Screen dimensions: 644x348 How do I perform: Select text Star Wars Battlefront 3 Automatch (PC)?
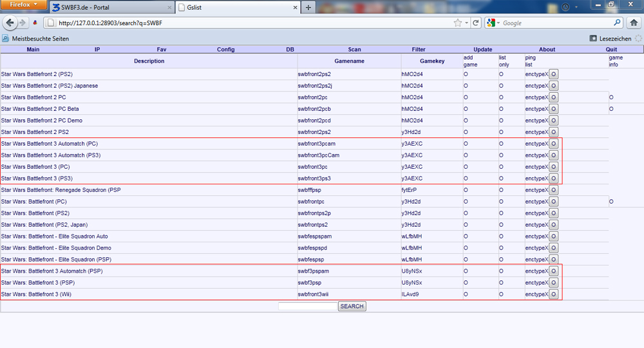pyautogui.click(x=50, y=144)
